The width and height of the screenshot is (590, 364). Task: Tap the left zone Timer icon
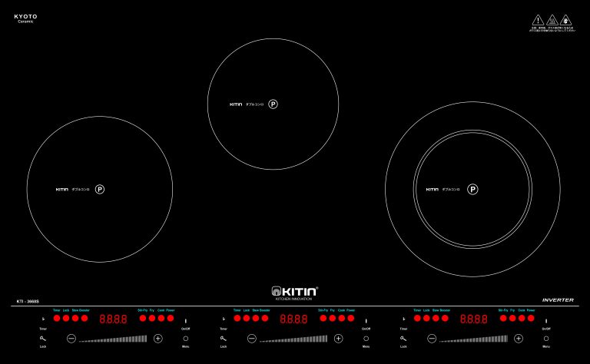pos(43,319)
